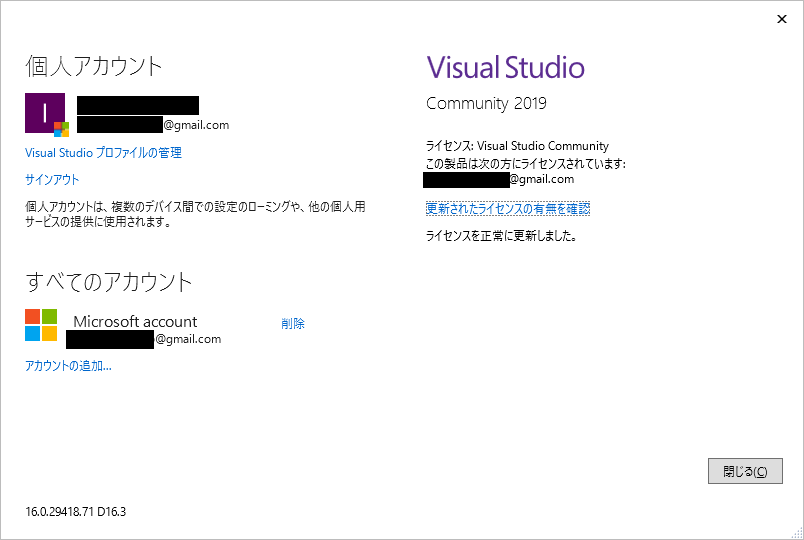Viewport: 804px width, 540px height.
Task: Click the サインアウト link
Action: coord(52,179)
